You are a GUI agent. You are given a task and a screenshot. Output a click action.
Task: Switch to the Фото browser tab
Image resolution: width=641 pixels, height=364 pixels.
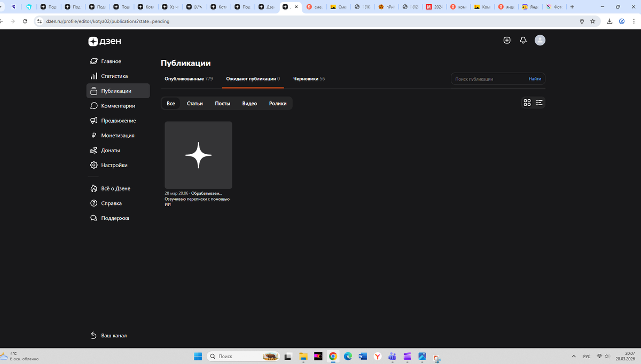click(554, 7)
